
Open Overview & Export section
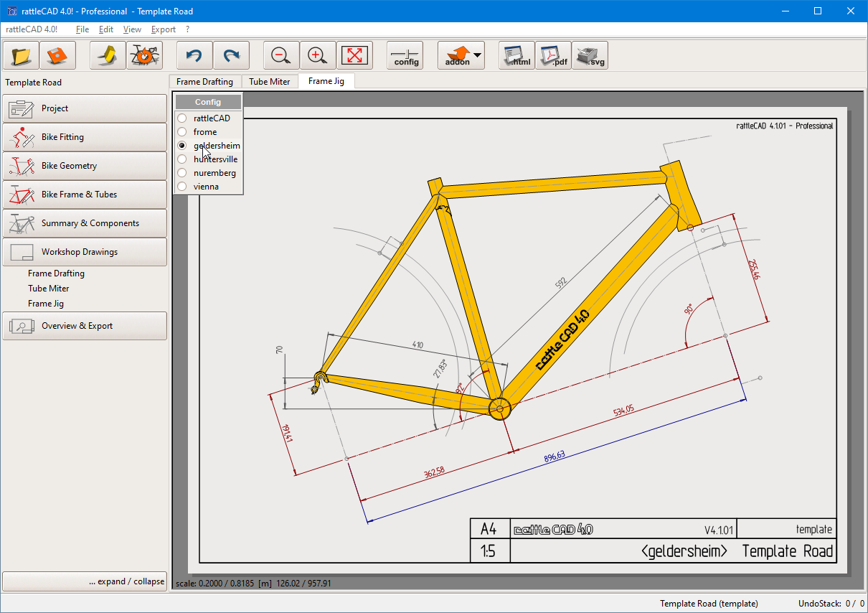tap(85, 326)
